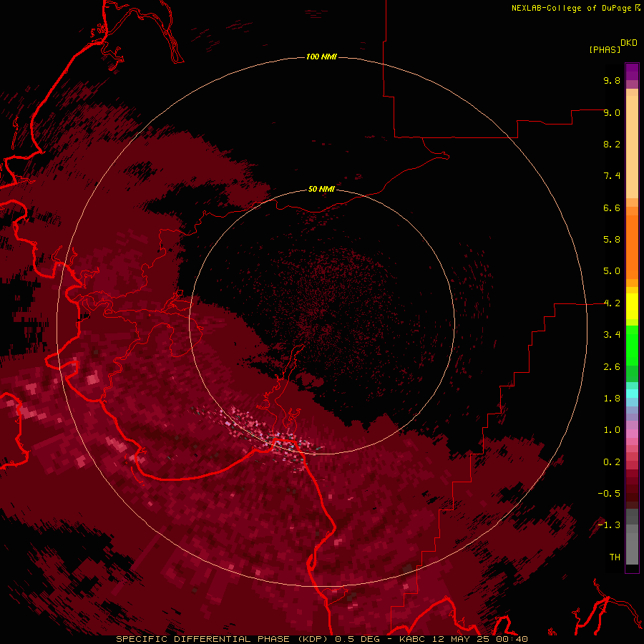
Task: Click the 7.4 scale value
Action: point(612,176)
